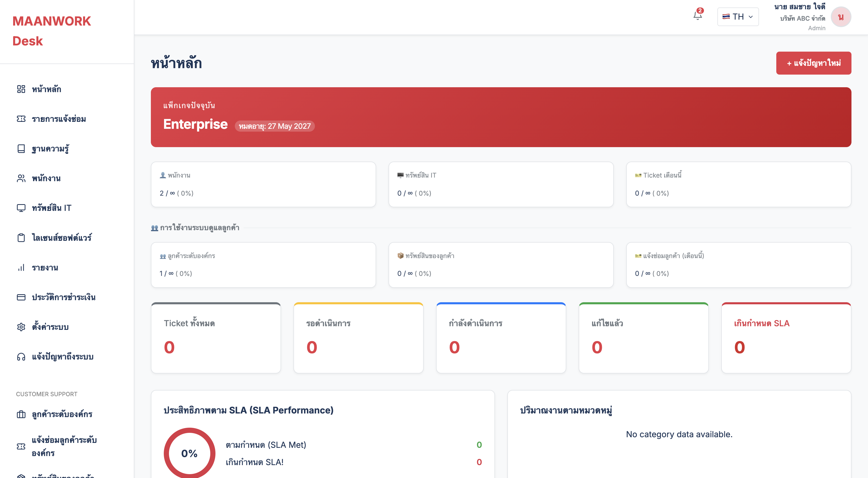This screenshot has width=868, height=478.
Task: Click the ticket icon beside แจ้งซ่อมลูกค้าระดับองค์กร
Action: point(21,446)
